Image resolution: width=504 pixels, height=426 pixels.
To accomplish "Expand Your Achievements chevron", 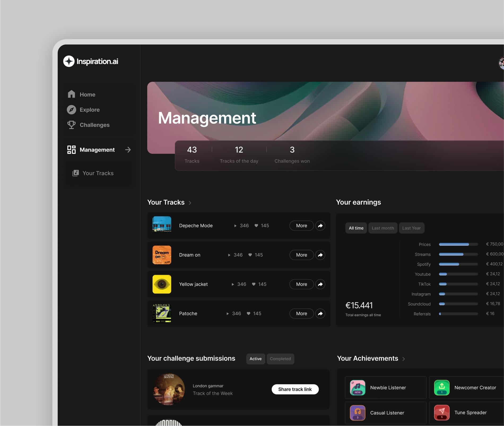I will click(x=403, y=359).
